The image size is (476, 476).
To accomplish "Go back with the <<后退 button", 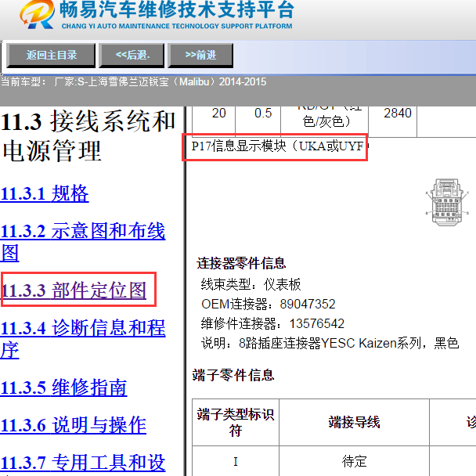I will point(132,56).
